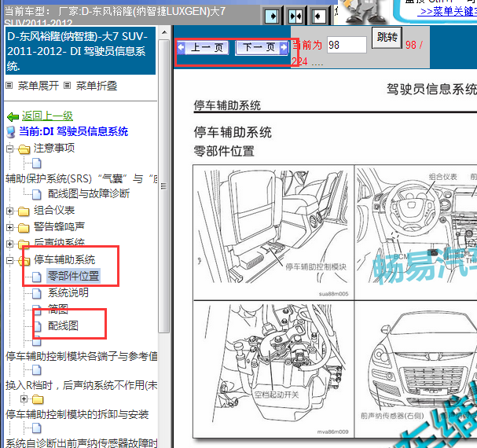This screenshot has width=477, height=448.
Task: Click the page icon beside 配线图与故障诊断
Action: [x=37, y=194]
